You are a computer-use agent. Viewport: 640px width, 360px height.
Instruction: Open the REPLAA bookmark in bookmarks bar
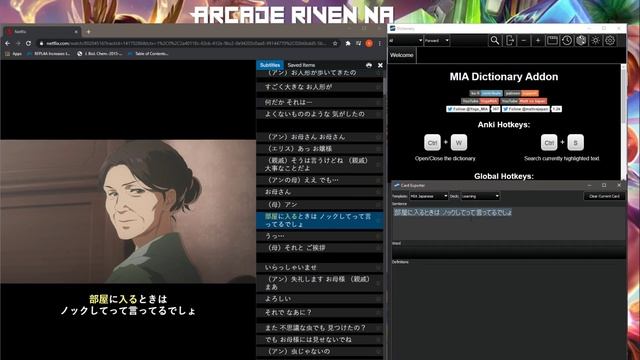pos(48,53)
